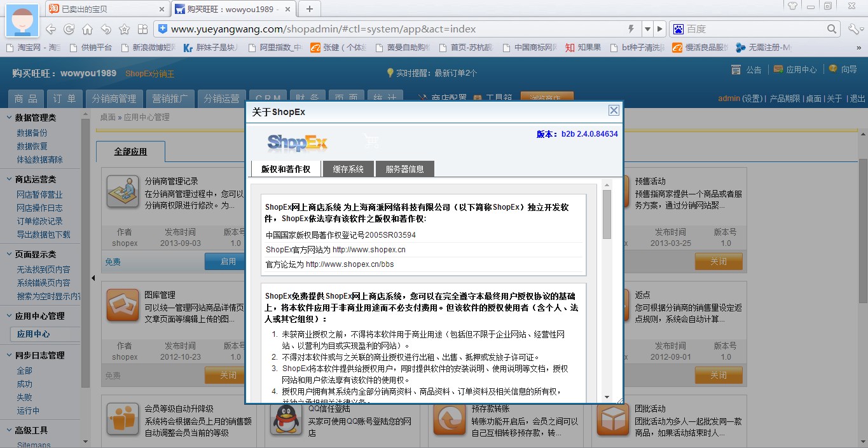Viewport: 868px width, 448px height.
Task: Collapse sidebar using the left arrow handle
Action: [x=93, y=278]
